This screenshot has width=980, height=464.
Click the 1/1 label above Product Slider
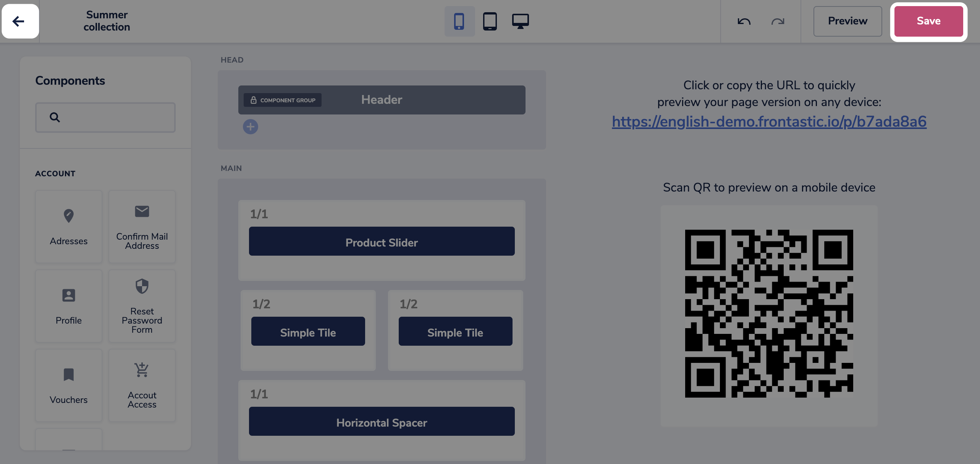(259, 214)
